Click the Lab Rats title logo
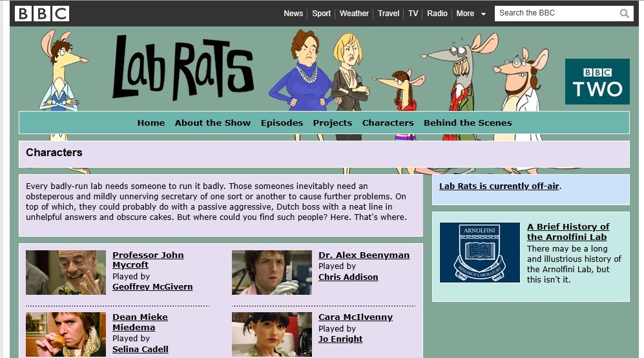The image size is (644, 358). tap(183, 67)
